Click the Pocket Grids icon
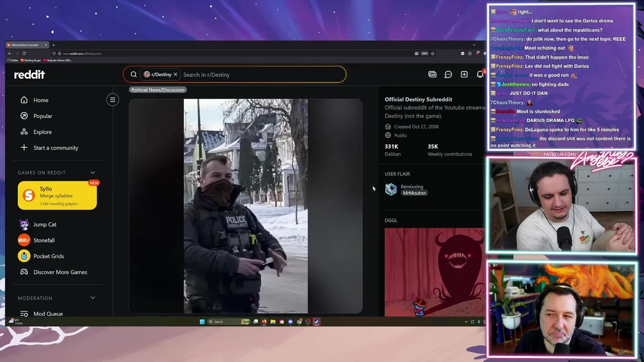644x362 pixels. point(24,256)
